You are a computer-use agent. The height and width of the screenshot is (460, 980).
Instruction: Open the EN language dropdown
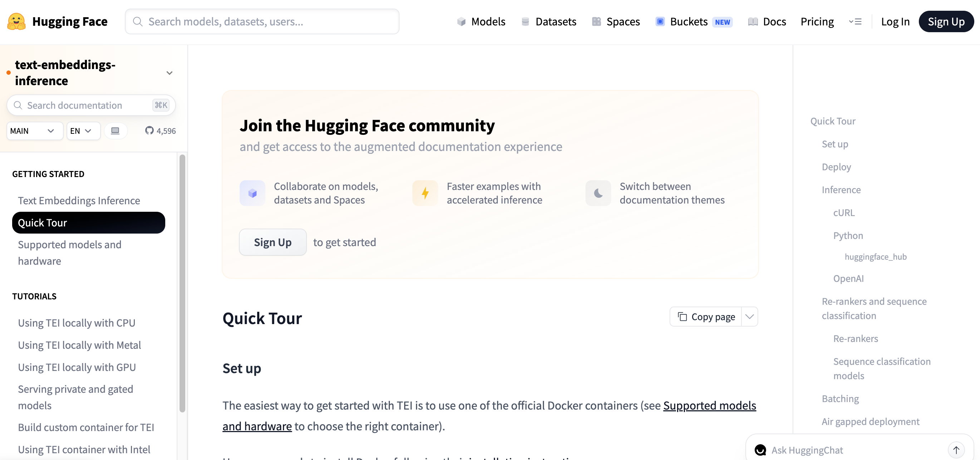click(x=83, y=131)
